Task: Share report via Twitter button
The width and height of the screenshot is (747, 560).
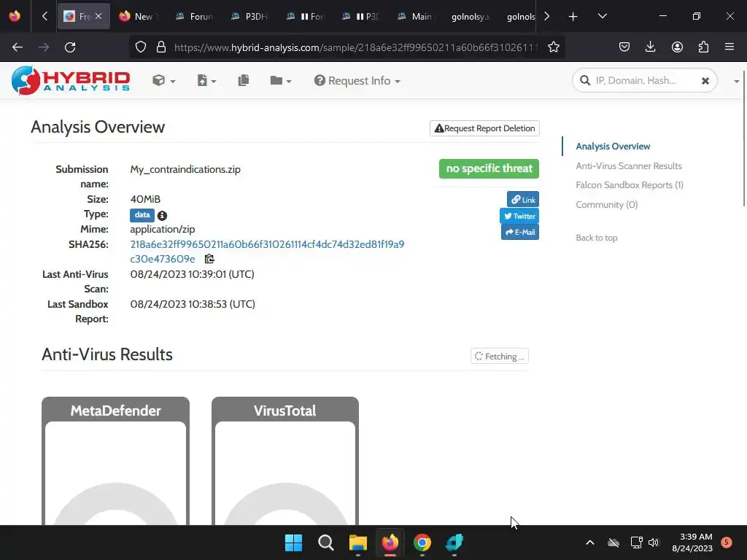Action: (519, 216)
